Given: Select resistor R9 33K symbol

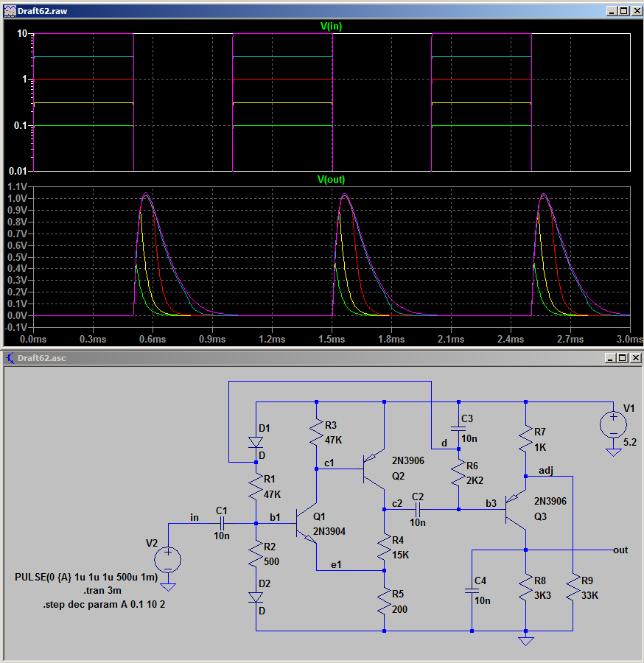Looking at the screenshot, I should (573, 588).
